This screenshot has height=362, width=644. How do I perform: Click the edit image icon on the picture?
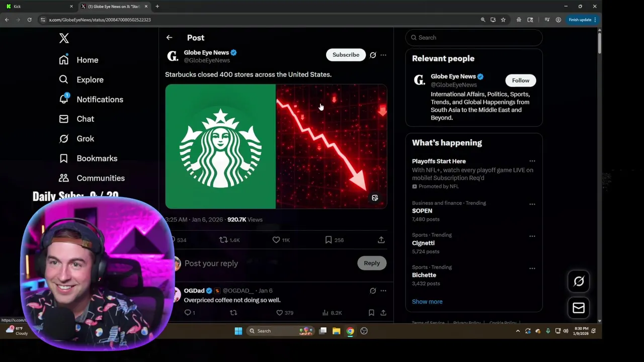coord(375,198)
